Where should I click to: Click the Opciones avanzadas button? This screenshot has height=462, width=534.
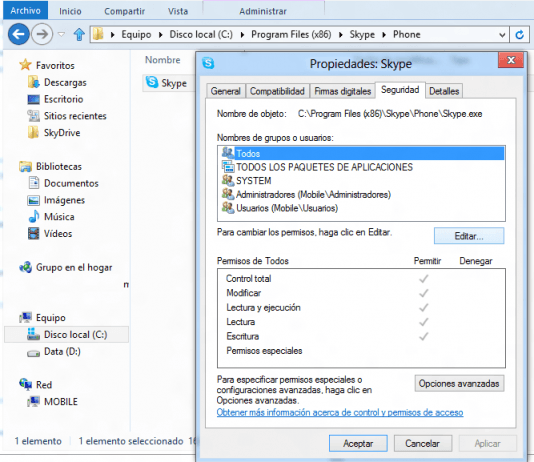point(459,384)
